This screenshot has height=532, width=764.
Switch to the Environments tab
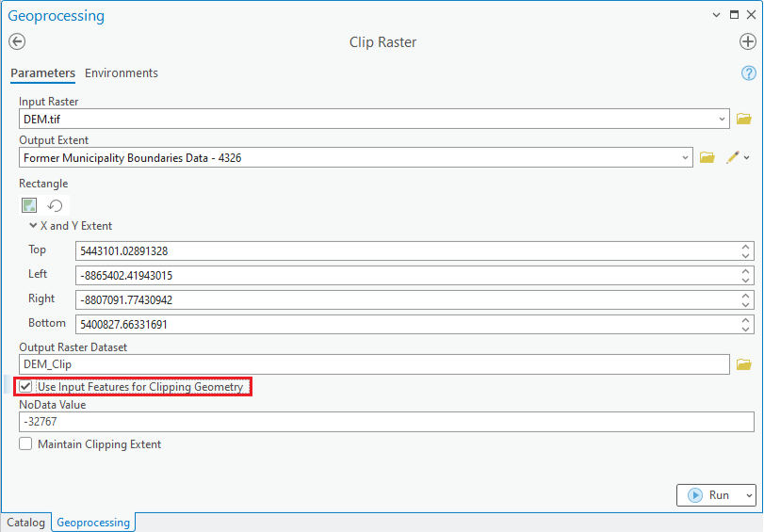[x=122, y=73]
